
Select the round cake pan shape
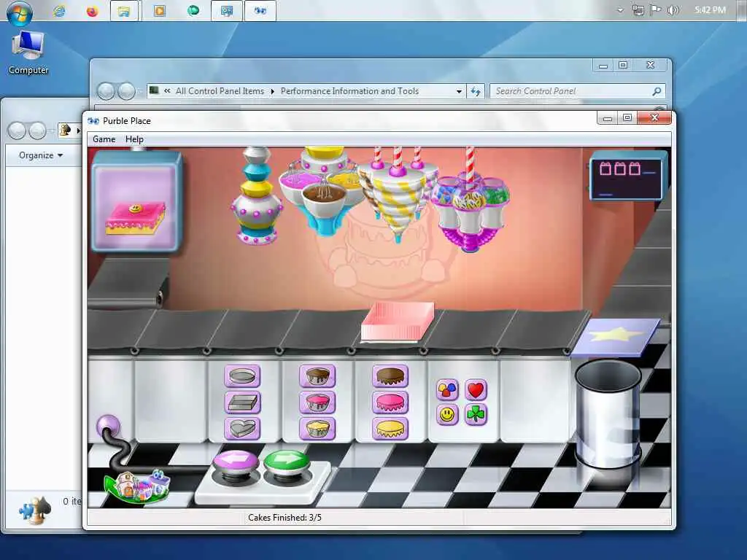point(242,376)
